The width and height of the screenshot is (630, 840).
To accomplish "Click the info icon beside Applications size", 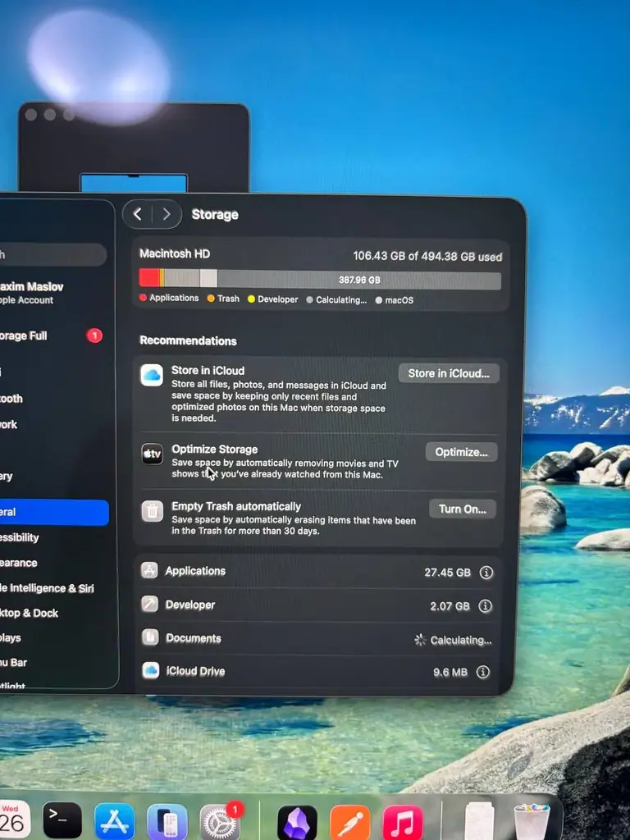I will [x=486, y=572].
